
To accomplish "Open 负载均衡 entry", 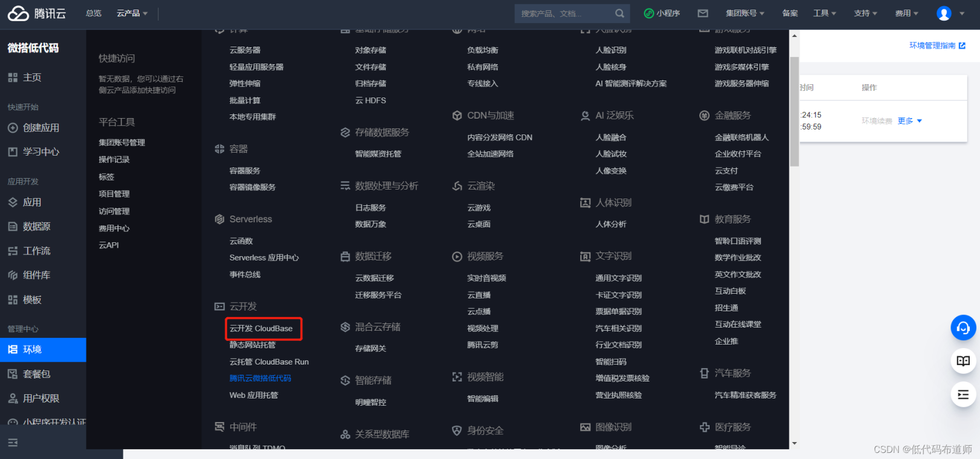I will pos(483,50).
